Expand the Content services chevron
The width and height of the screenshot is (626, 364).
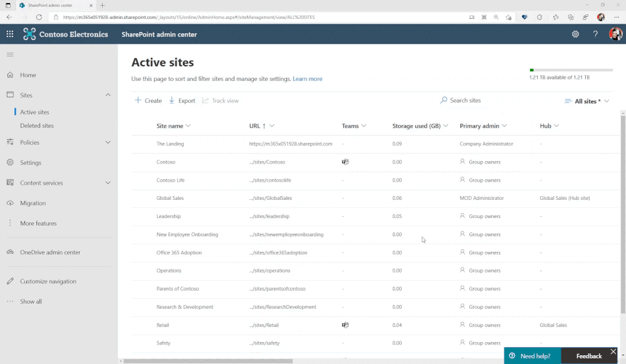[x=108, y=182]
